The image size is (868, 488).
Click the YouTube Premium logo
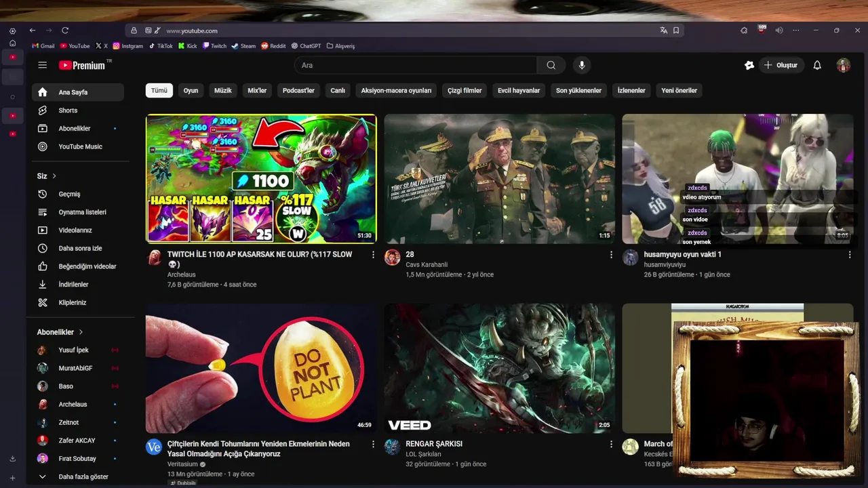pyautogui.click(x=82, y=65)
